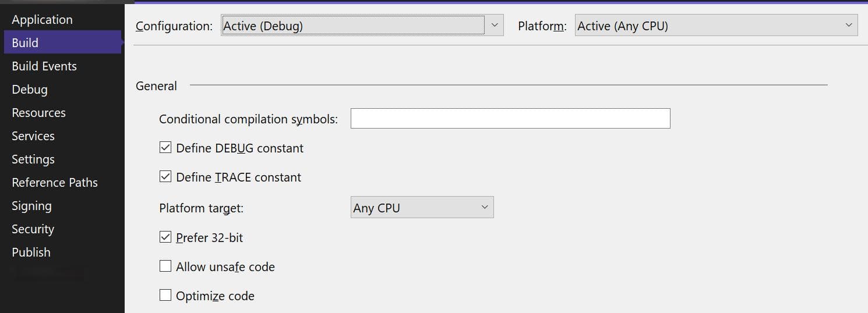Open the Debug properties tab

coord(30,90)
